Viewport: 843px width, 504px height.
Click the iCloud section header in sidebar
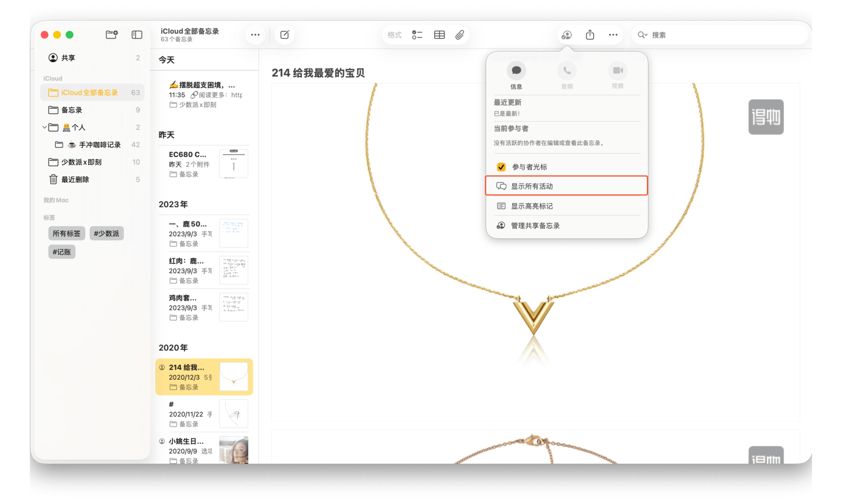point(53,78)
